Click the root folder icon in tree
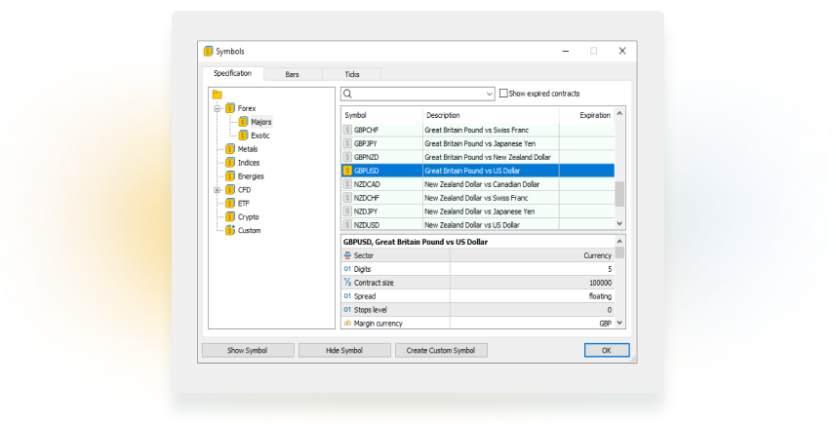Image resolution: width=836 pixels, height=424 pixels. point(217,94)
